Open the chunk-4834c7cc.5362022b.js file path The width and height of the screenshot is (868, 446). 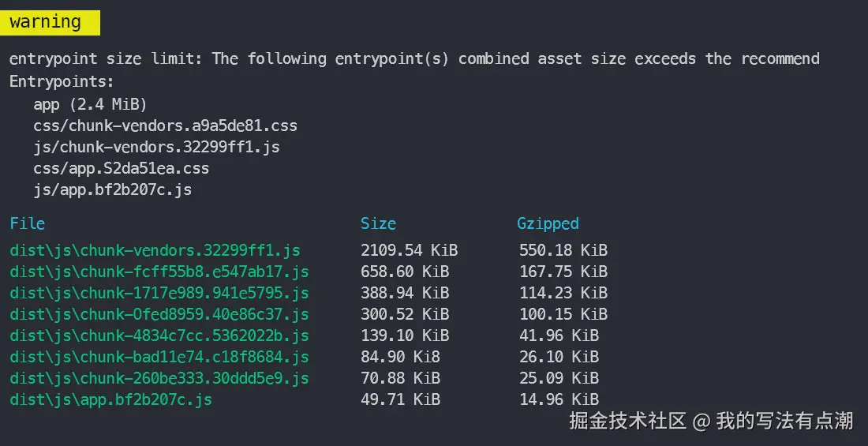(159, 335)
